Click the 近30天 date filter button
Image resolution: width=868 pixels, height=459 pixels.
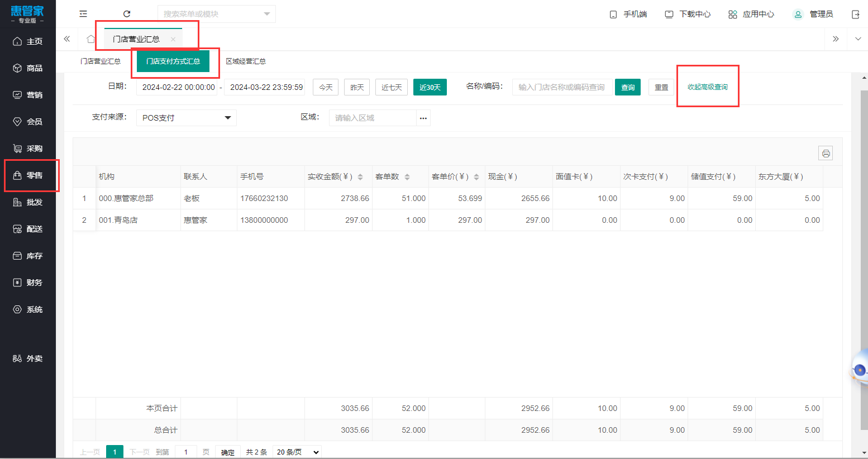430,87
